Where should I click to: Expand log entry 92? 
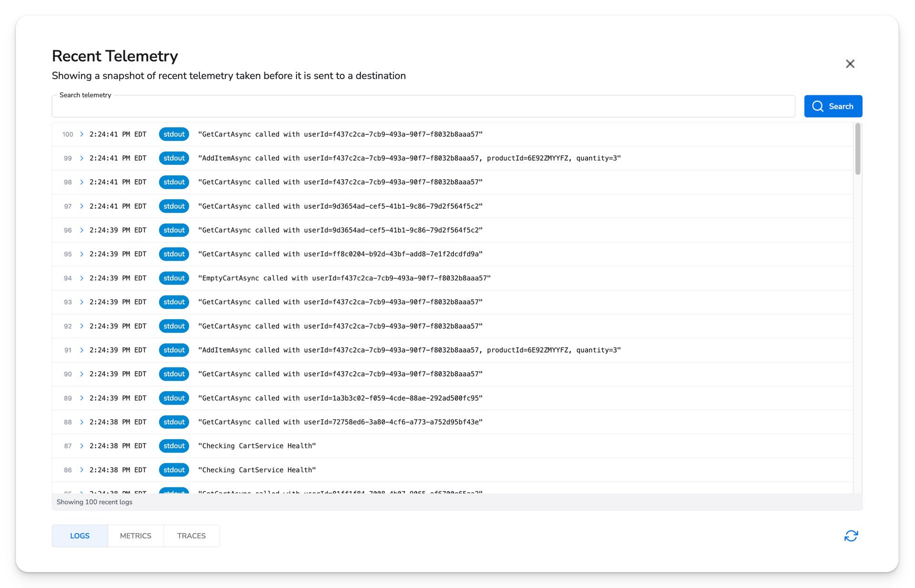pos(81,326)
